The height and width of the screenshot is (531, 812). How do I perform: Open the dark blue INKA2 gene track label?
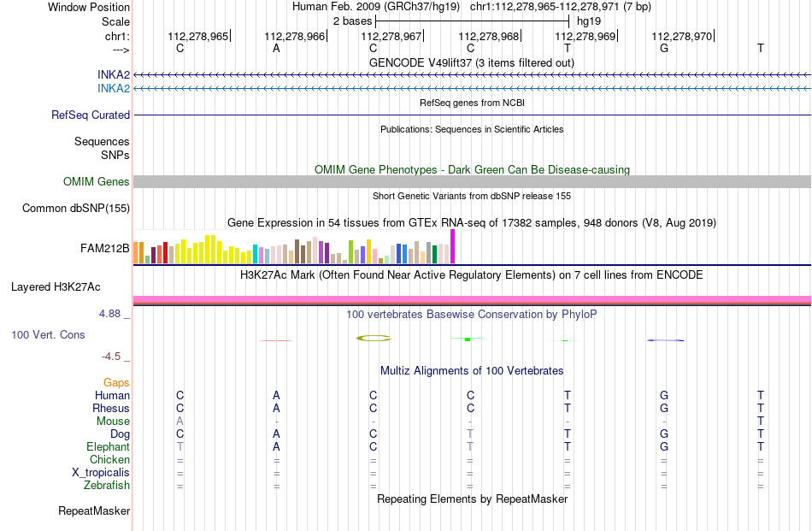(114, 75)
